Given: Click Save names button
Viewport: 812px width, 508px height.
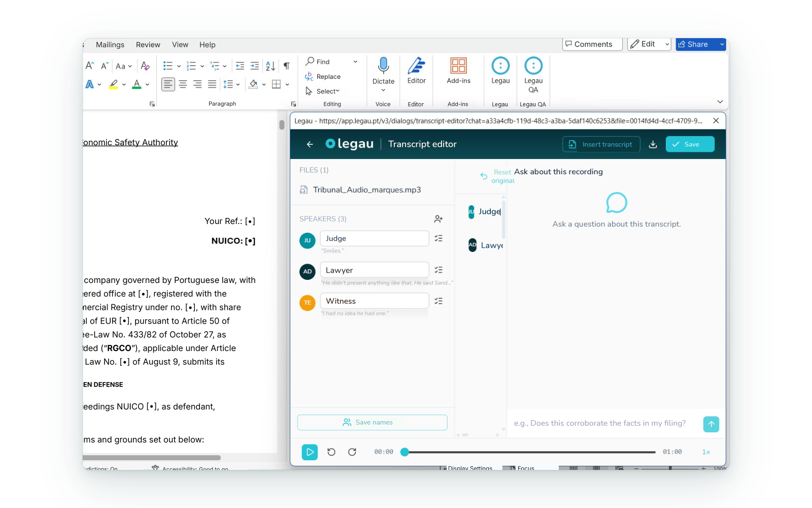Looking at the screenshot, I should (x=372, y=423).
